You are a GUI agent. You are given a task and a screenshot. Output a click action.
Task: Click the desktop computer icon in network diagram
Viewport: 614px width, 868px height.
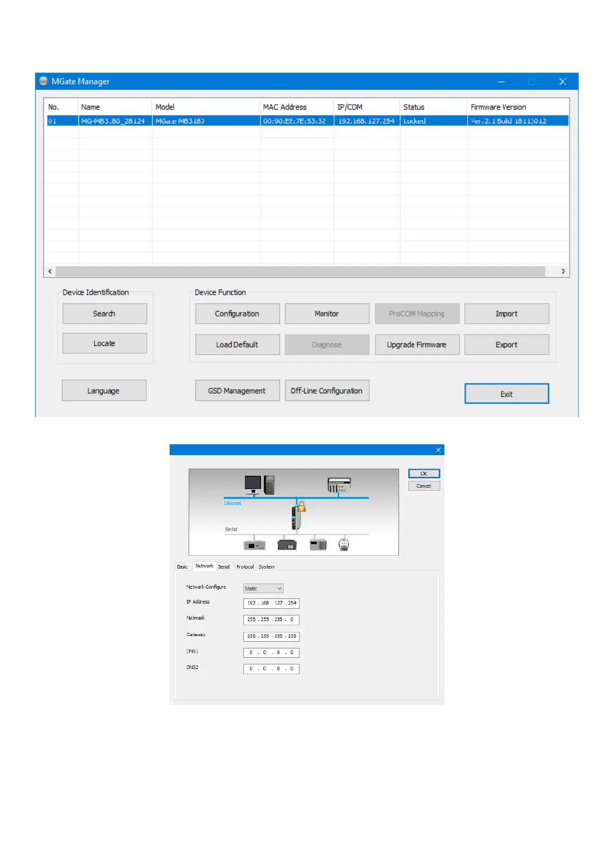(x=259, y=486)
